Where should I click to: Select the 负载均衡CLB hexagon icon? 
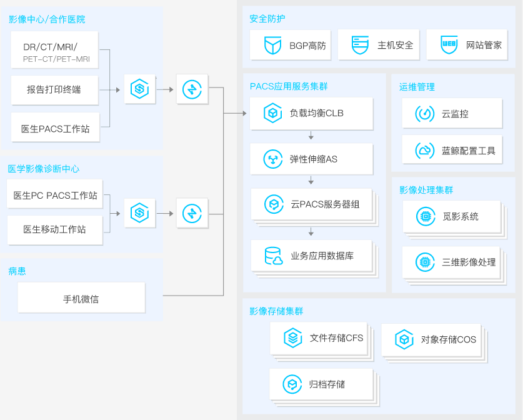(272, 114)
